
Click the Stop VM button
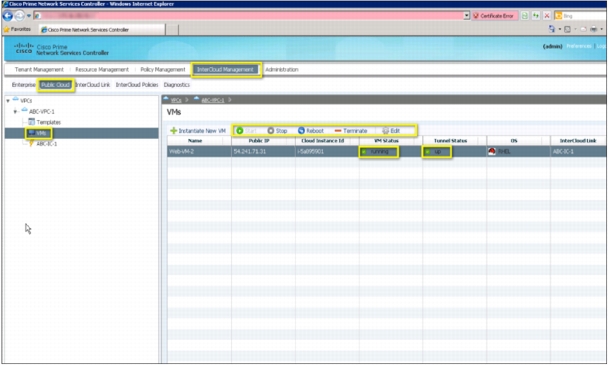coord(277,131)
